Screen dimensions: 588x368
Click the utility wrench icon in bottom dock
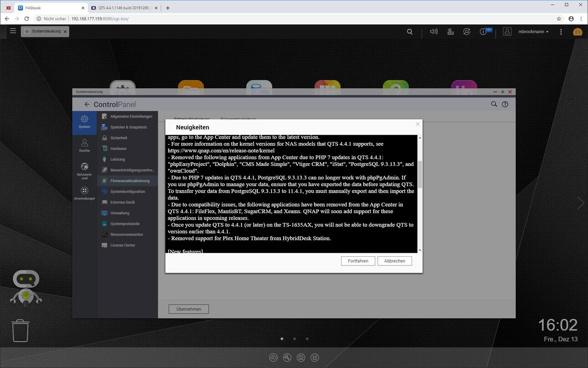tap(287, 358)
